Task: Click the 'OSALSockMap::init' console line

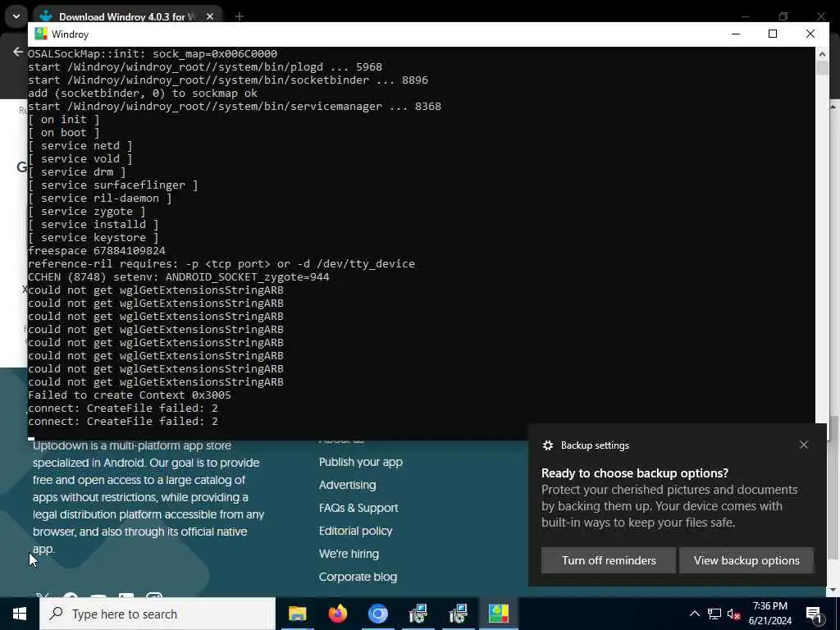Action: [153, 54]
